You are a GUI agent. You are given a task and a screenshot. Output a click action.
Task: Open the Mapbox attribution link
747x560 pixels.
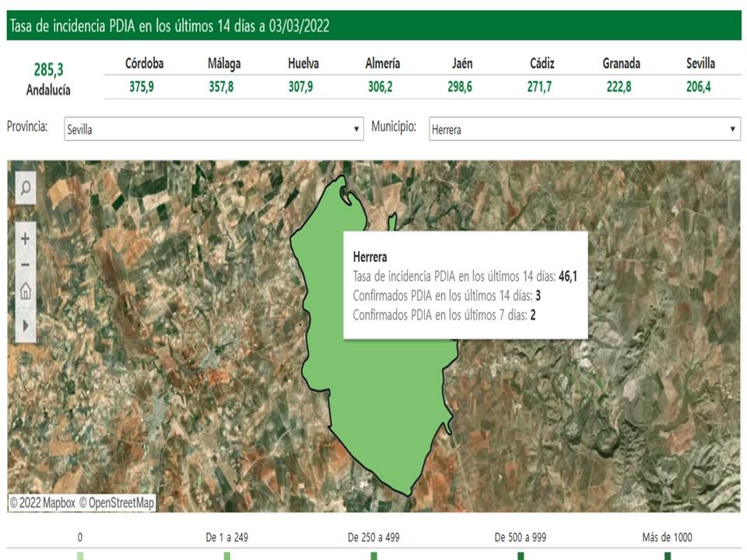(x=43, y=503)
